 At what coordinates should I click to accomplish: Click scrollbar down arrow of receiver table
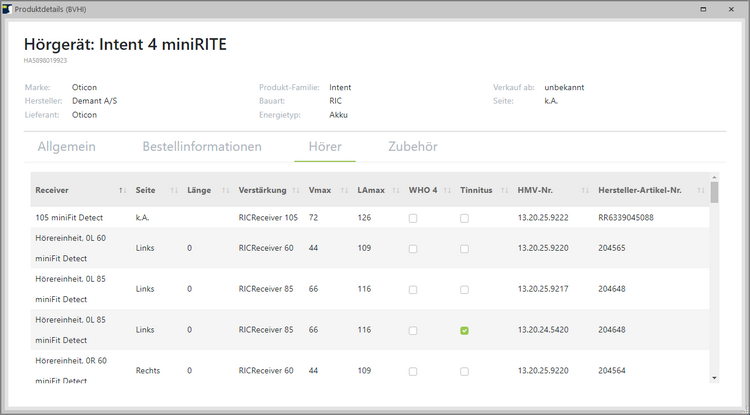[714, 378]
